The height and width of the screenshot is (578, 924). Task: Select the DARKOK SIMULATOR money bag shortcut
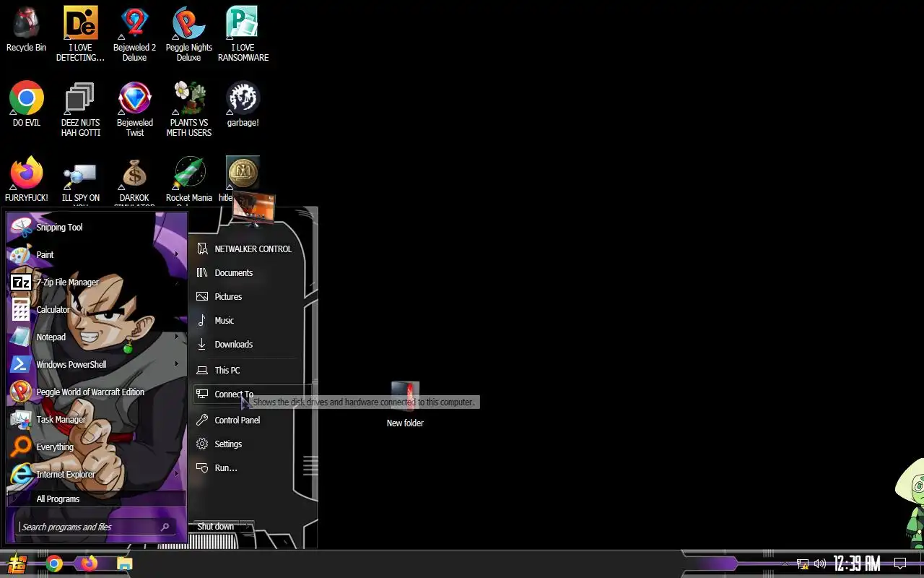[134, 182]
